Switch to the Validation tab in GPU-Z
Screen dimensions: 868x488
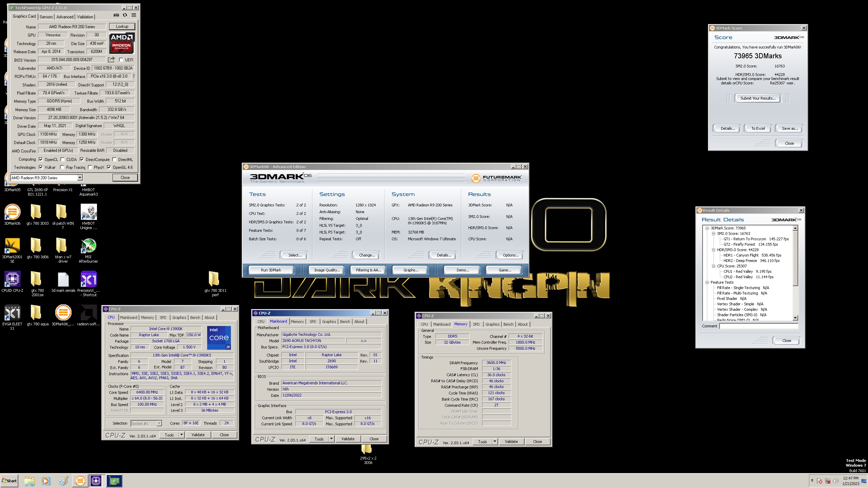(x=85, y=17)
